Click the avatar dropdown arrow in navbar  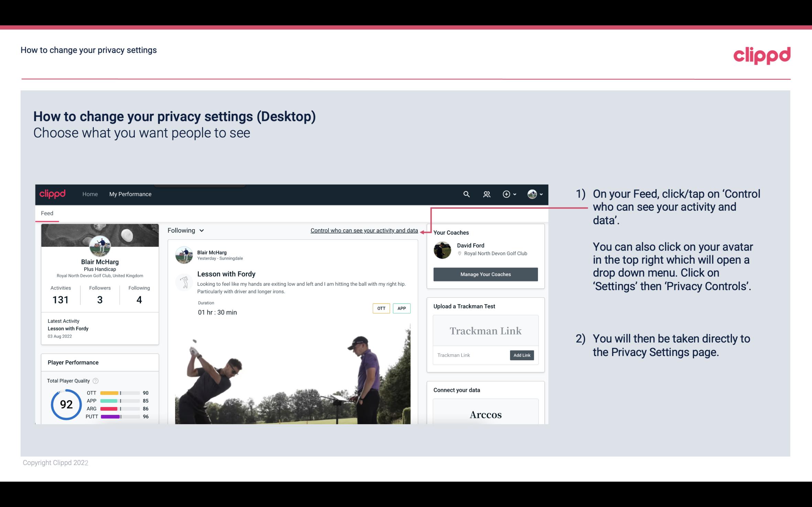[x=540, y=194]
